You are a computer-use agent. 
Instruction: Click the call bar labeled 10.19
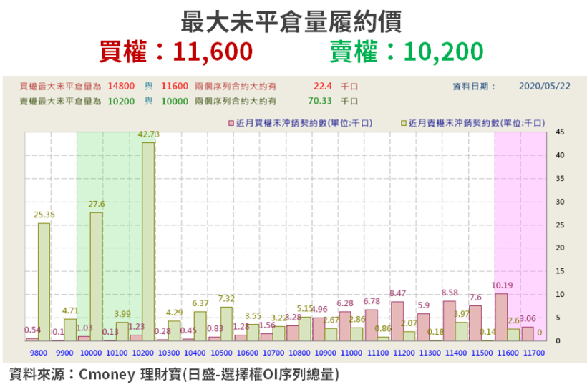coord(501,317)
